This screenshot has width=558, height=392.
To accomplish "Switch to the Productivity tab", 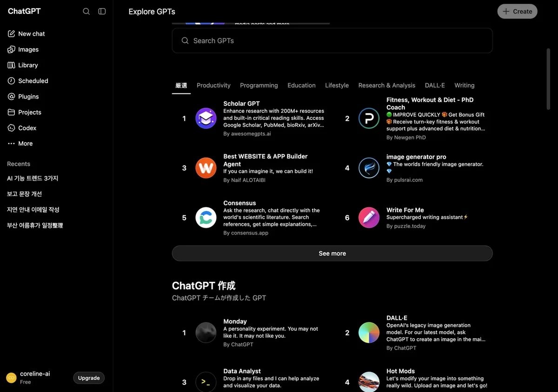I will point(213,85).
